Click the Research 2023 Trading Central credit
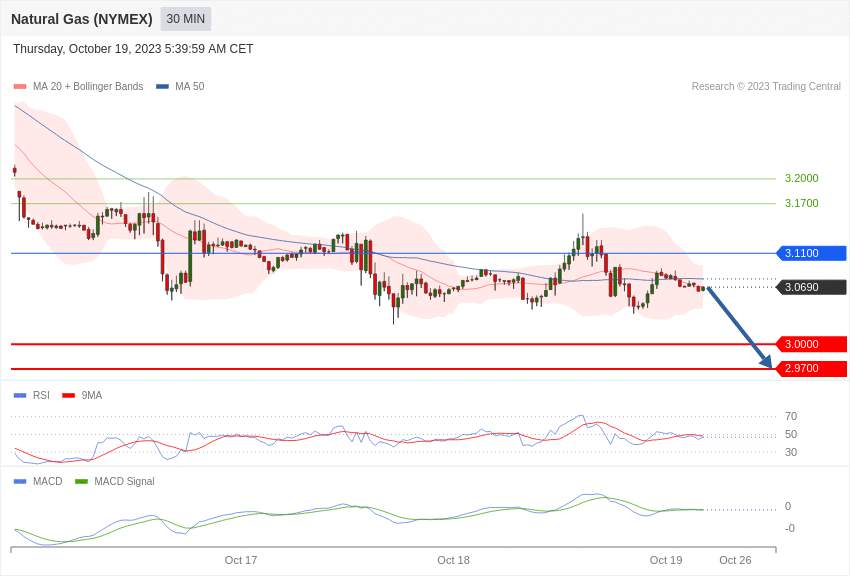This screenshot has height=576, width=850. (x=766, y=86)
